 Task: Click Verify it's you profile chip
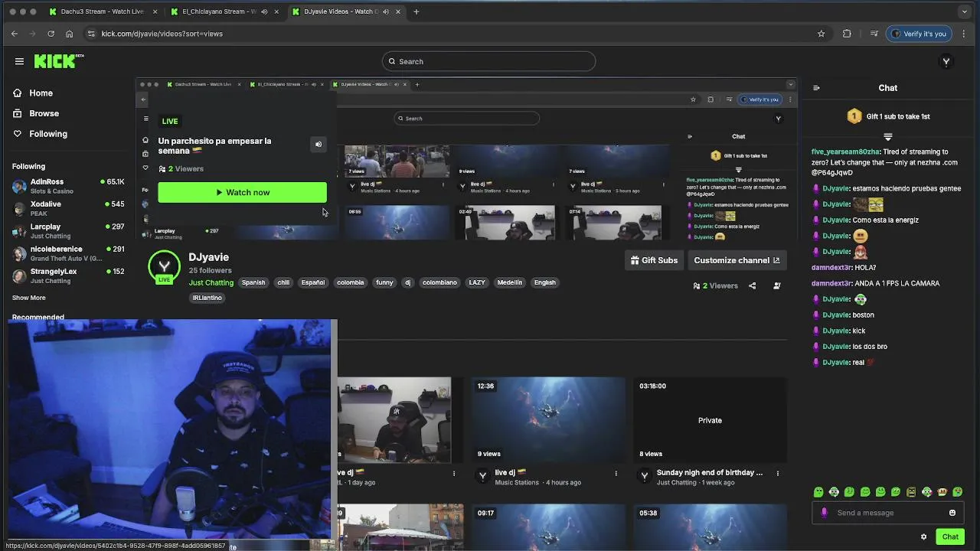[919, 34]
